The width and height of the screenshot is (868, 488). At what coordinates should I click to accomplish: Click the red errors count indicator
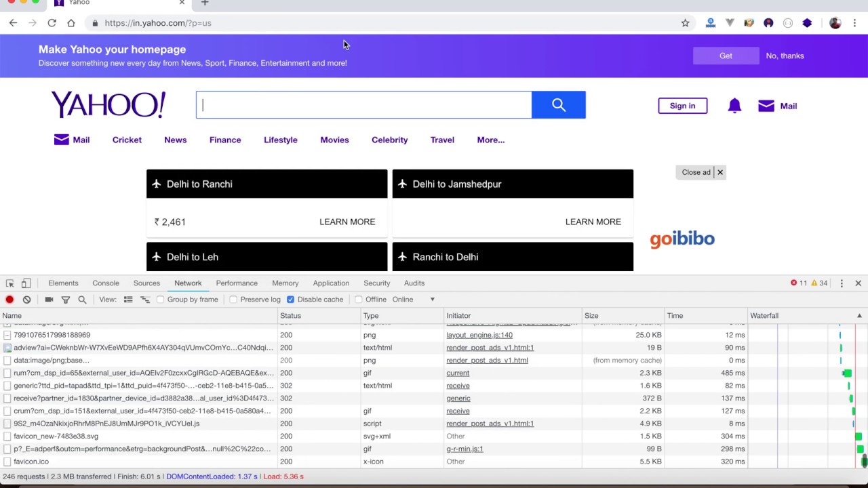pyautogui.click(x=798, y=283)
